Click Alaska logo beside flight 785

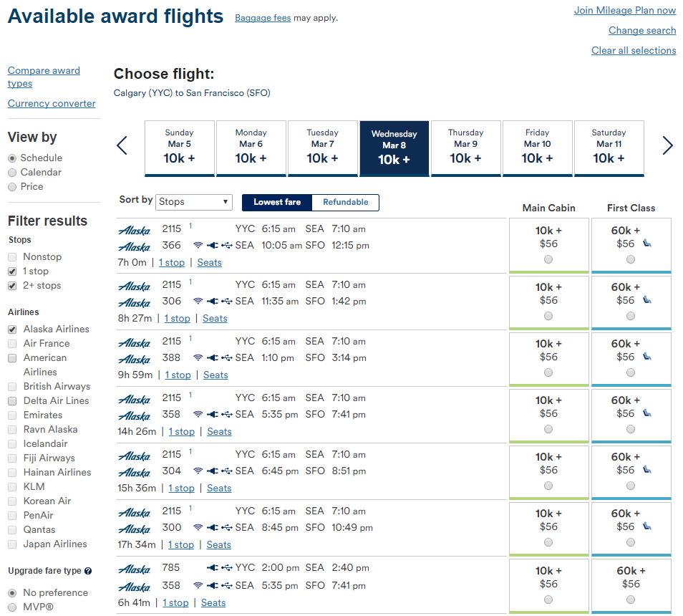pyautogui.click(x=134, y=569)
